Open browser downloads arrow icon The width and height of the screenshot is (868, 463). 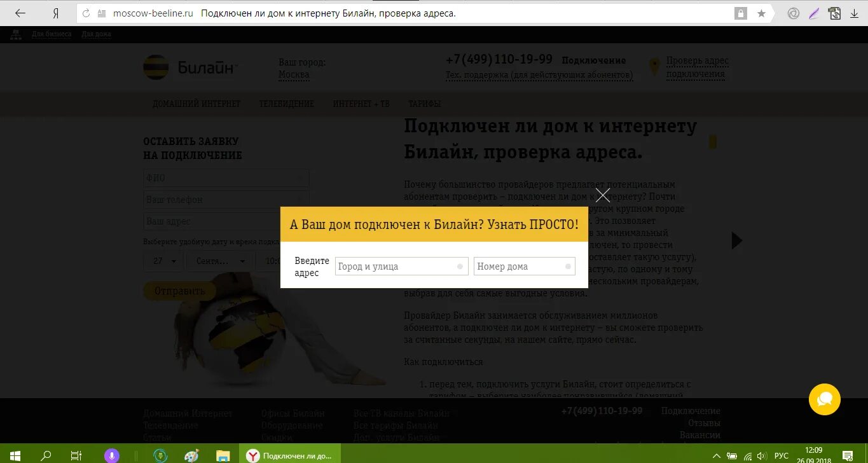coord(854,13)
